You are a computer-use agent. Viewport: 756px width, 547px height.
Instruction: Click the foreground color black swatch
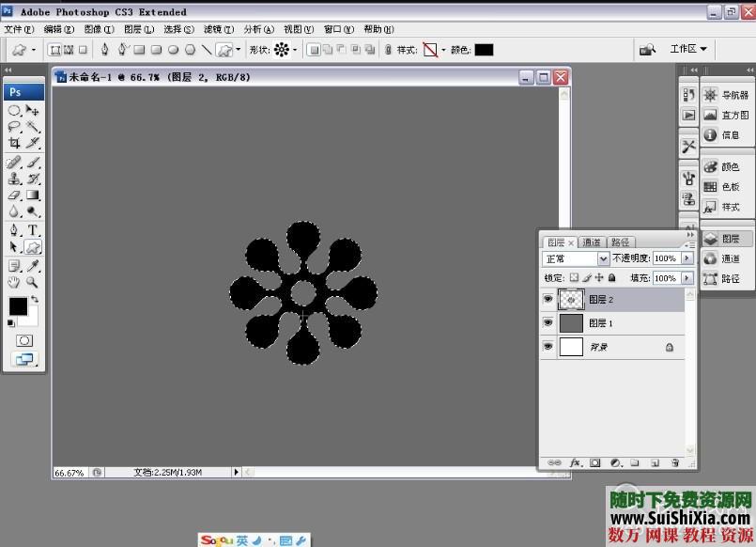[18, 305]
